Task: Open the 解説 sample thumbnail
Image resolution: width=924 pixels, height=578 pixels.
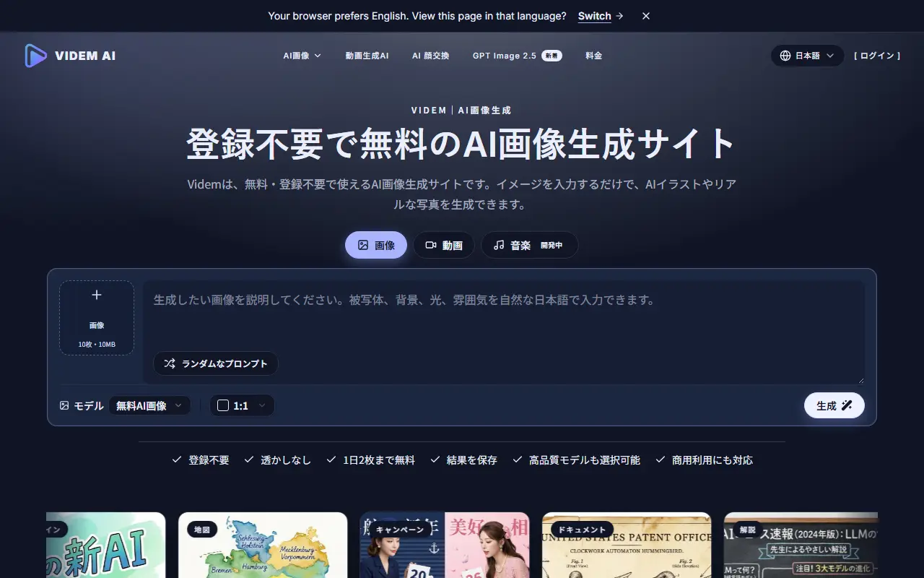Action: (x=801, y=545)
